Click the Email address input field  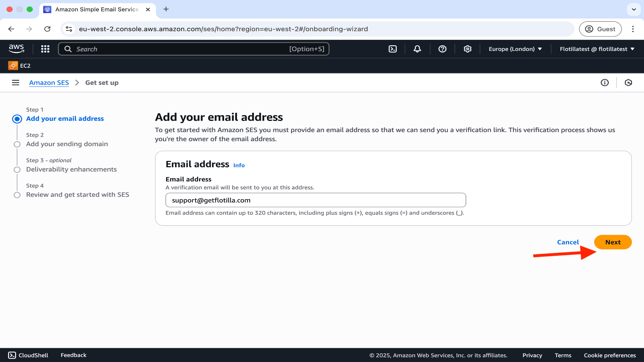[x=315, y=200]
